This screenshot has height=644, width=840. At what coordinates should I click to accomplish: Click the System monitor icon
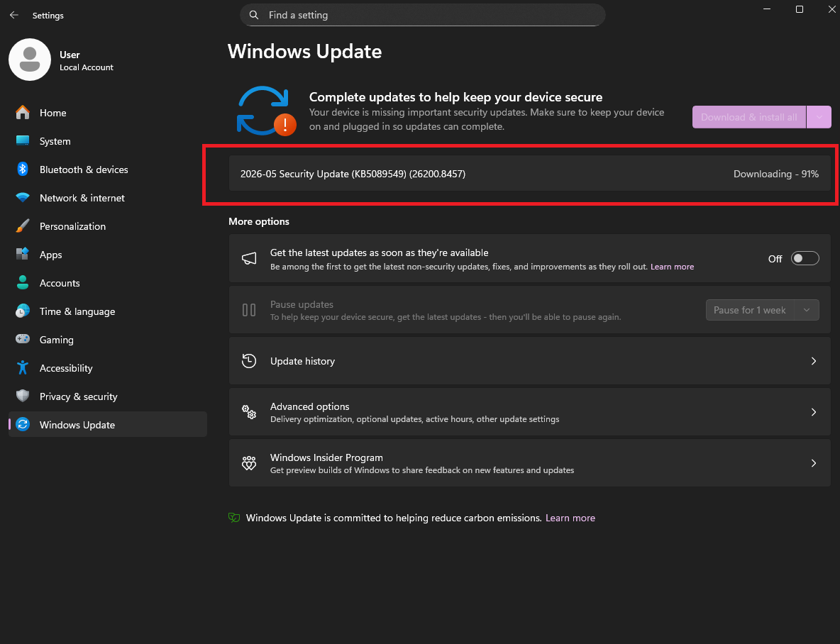23,141
